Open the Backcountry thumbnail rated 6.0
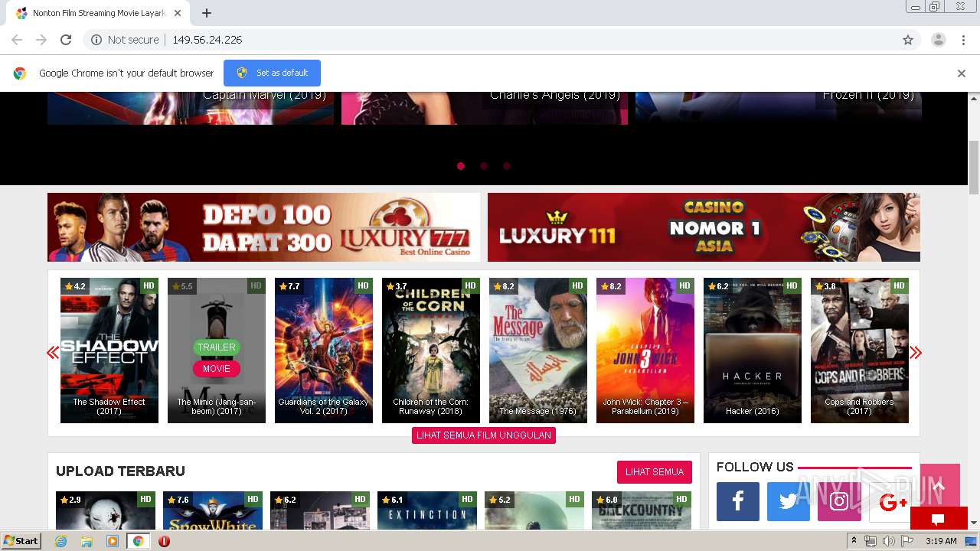Viewport: 980px width, 551px height. [x=642, y=510]
